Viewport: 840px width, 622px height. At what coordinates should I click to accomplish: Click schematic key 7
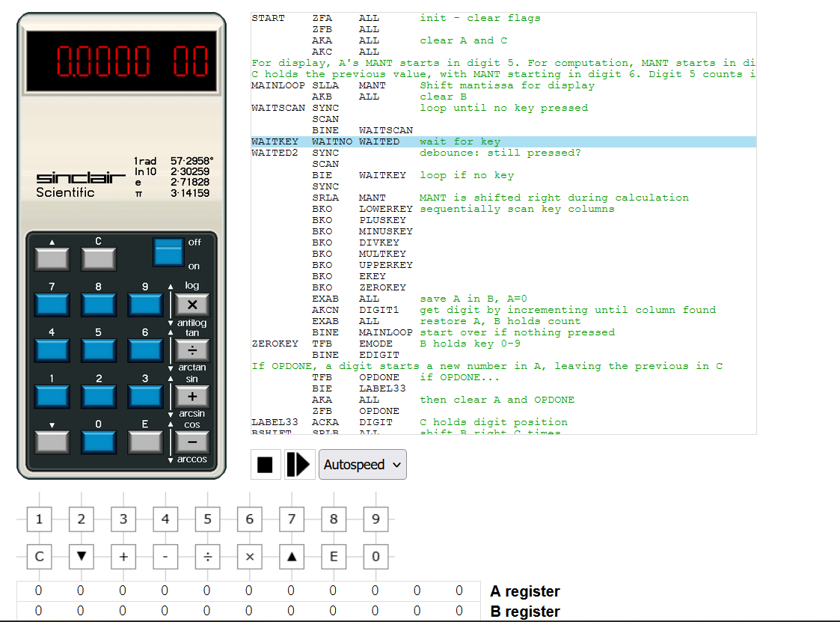coord(292,519)
